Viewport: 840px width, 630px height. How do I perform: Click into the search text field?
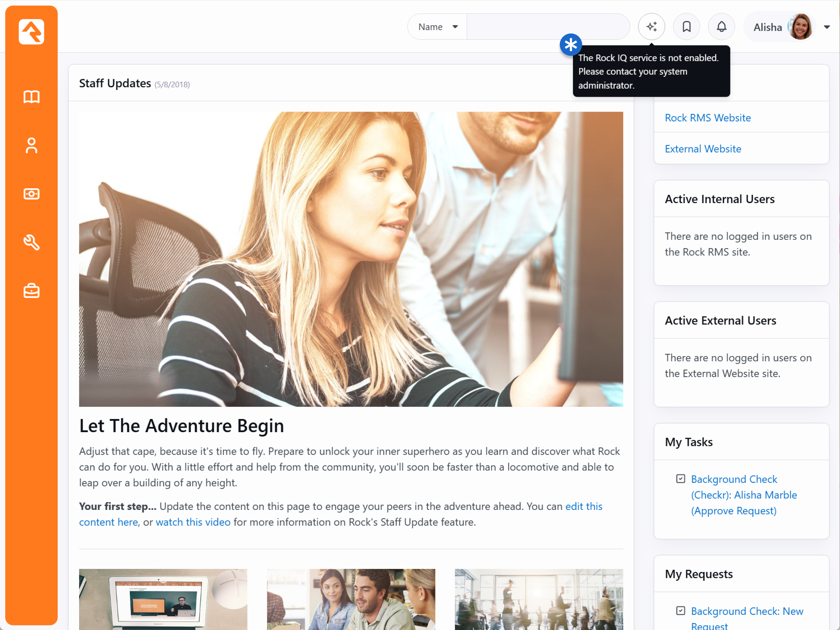pyautogui.click(x=548, y=27)
